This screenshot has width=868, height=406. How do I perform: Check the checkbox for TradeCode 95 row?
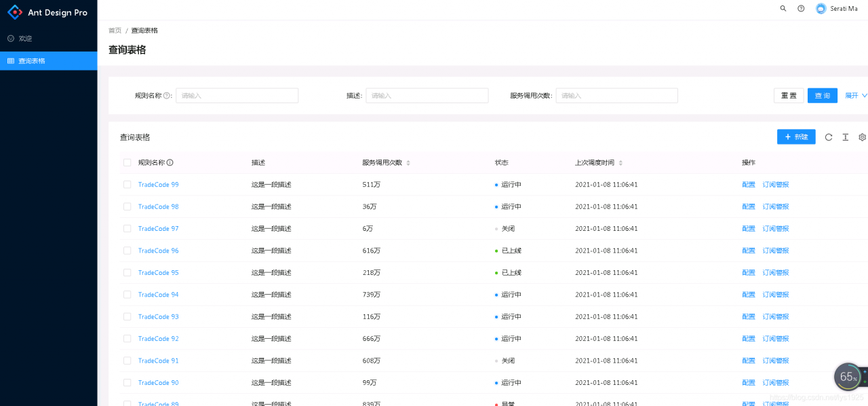click(127, 272)
